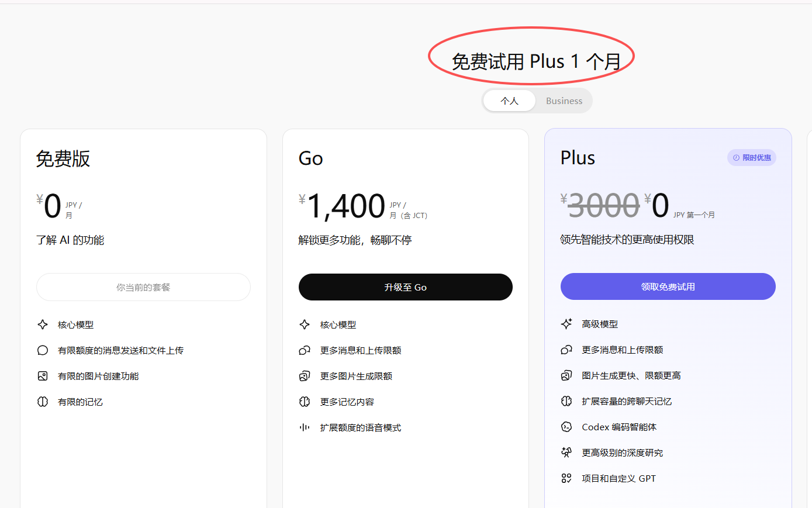The height and width of the screenshot is (508, 812).
Task: Click telescope icon beside 更高级别的深度研究
Action: [566, 452]
